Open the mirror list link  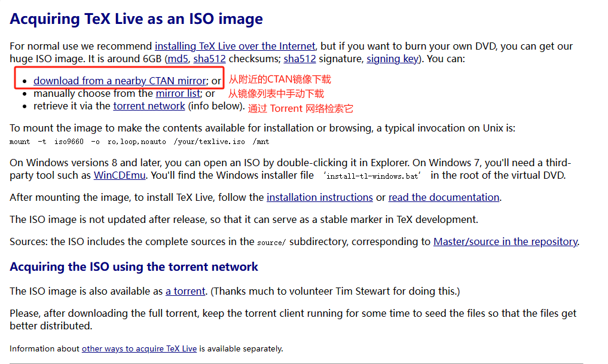click(178, 93)
